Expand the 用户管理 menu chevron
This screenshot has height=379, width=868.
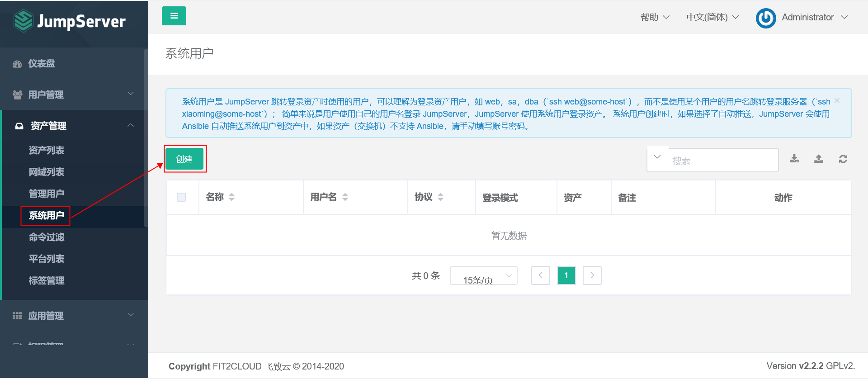point(131,94)
